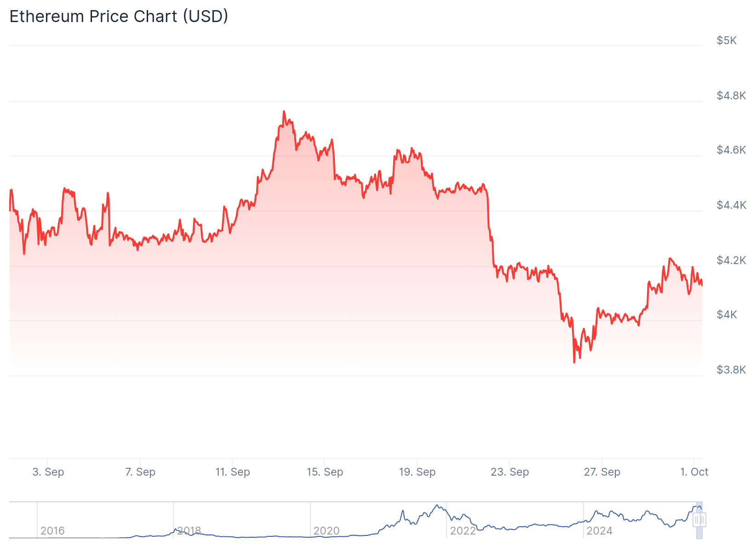The image size is (756, 552).
Task: Click the 1. Oct date label
Action: pos(694,472)
